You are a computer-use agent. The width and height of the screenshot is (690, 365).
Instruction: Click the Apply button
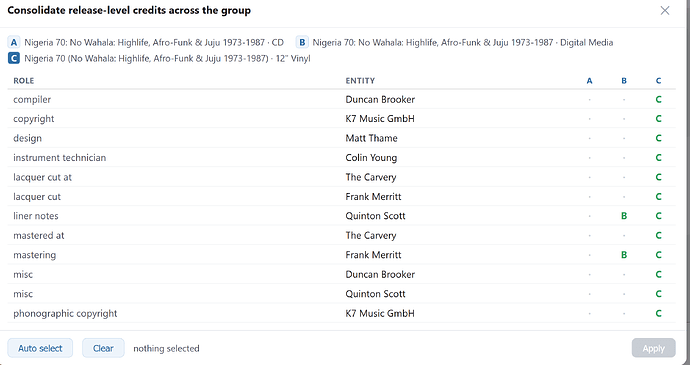click(653, 348)
